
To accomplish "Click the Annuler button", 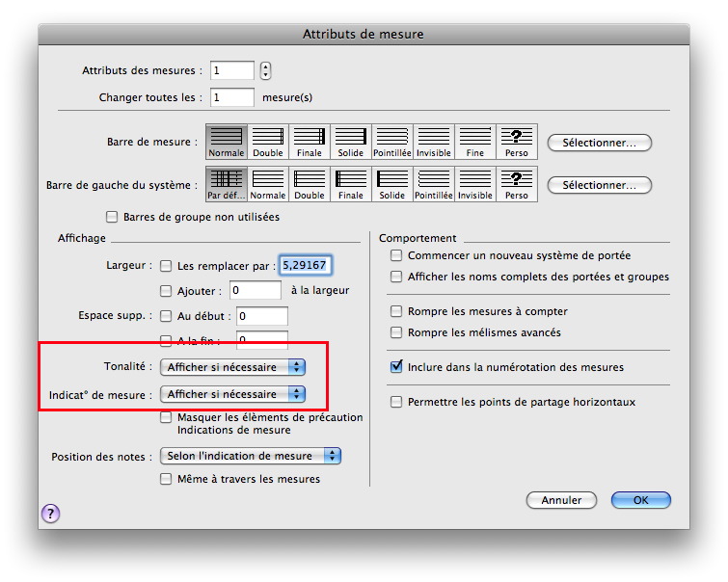I will tap(561, 500).
